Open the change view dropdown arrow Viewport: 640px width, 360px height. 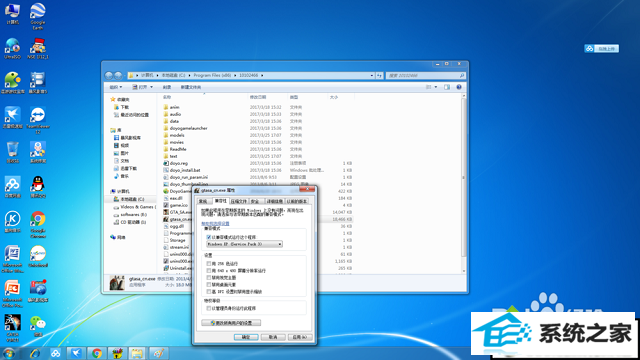[x=436, y=87]
